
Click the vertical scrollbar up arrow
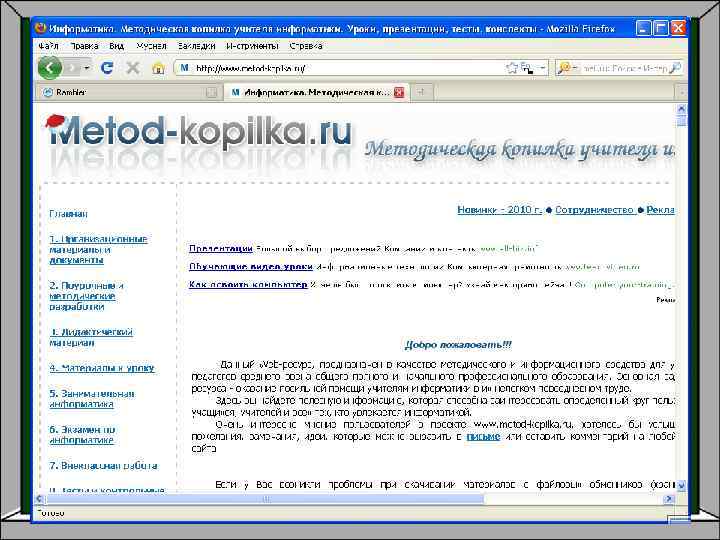[x=681, y=108]
